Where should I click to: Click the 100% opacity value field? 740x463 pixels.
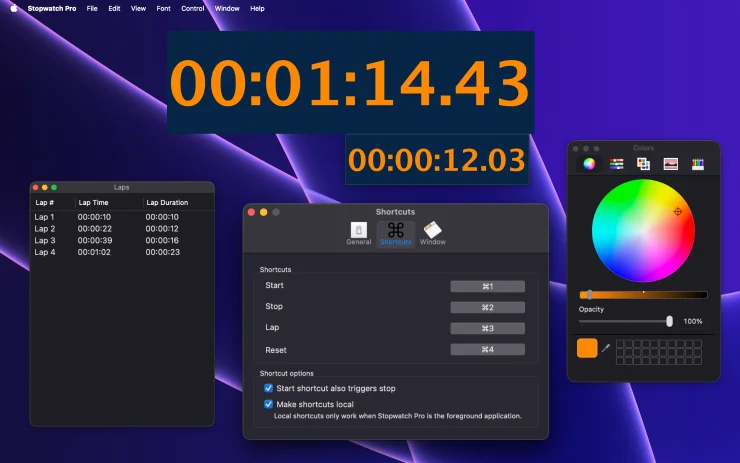coord(693,321)
